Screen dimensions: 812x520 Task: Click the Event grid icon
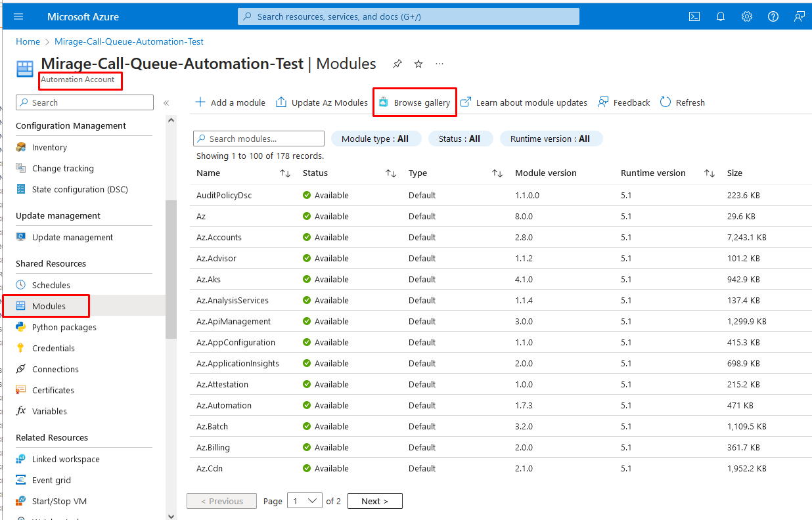(x=21, y=480)
